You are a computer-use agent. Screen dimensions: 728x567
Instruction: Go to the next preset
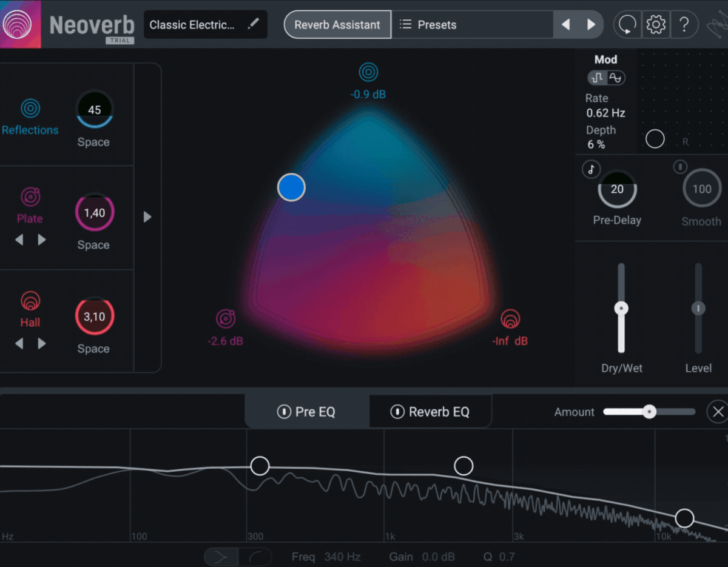tap(591, 25)
